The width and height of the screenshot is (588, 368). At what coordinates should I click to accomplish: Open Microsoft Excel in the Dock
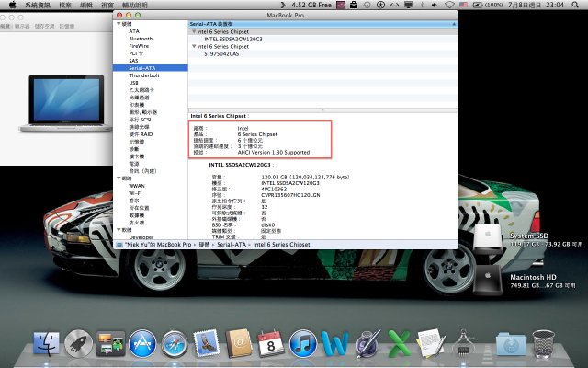point(399,343)
